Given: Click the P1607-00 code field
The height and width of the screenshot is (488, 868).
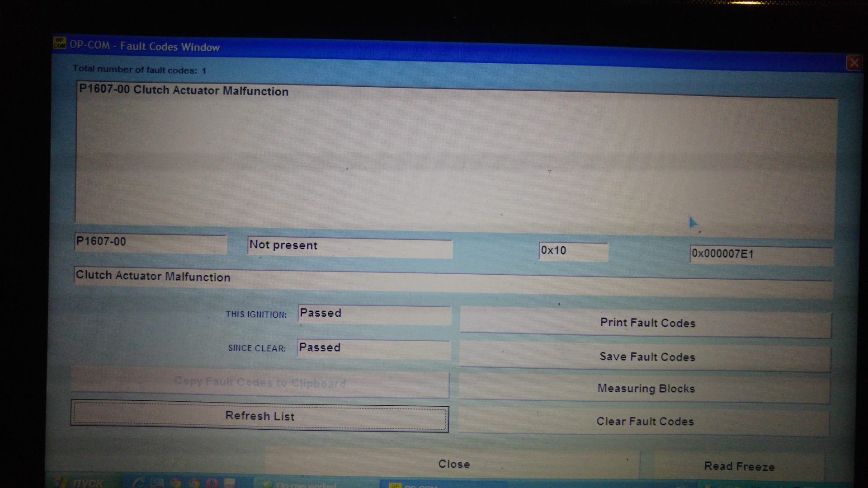Looking at the screenshot, I should (x=151, y=243).
